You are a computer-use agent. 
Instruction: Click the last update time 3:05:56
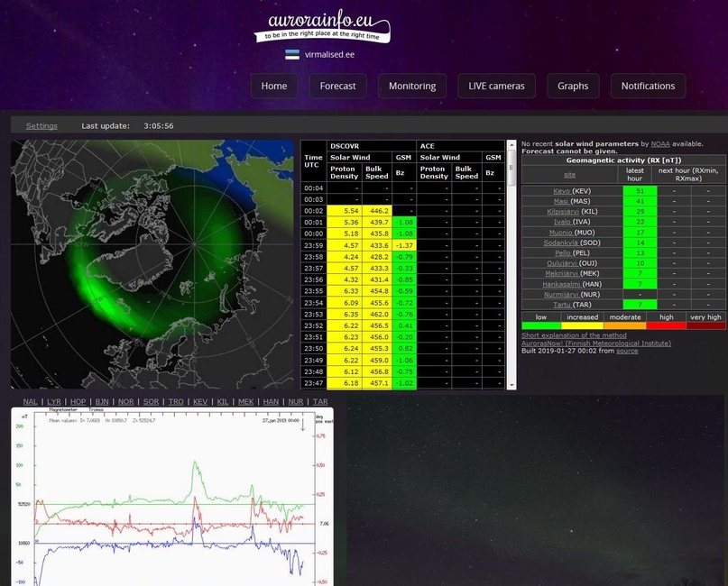[159, 125]
